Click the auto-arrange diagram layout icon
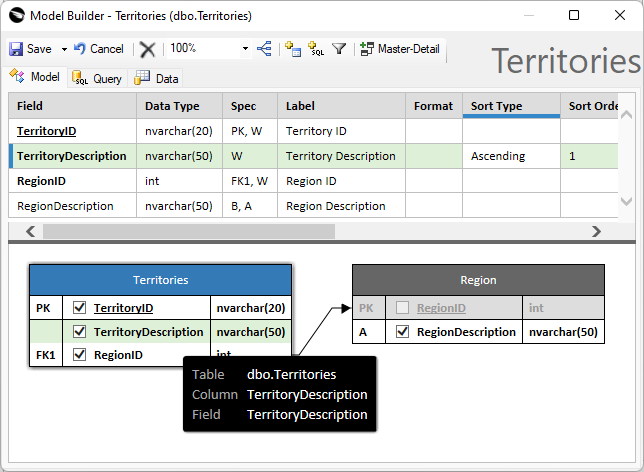This screenshot has width=644, height=472. pyautogui.click(x=264, y=49)
